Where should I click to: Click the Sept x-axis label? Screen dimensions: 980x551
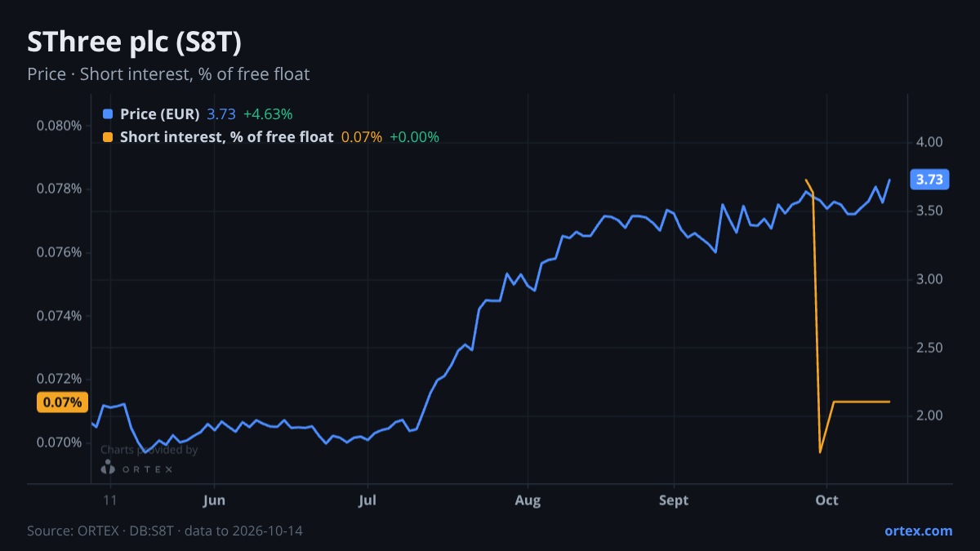pyautogui.click(x=674, y=500)
